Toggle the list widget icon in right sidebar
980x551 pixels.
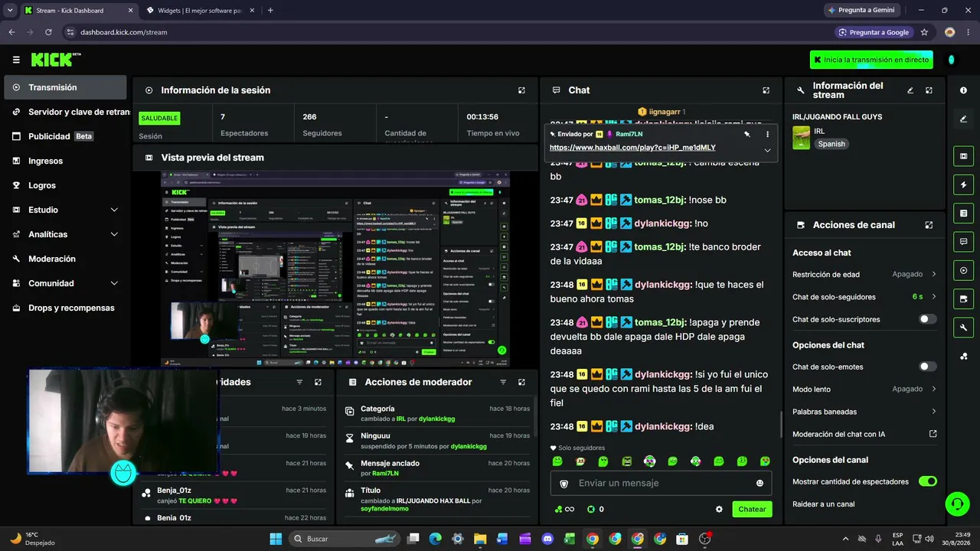click(963, 213)
